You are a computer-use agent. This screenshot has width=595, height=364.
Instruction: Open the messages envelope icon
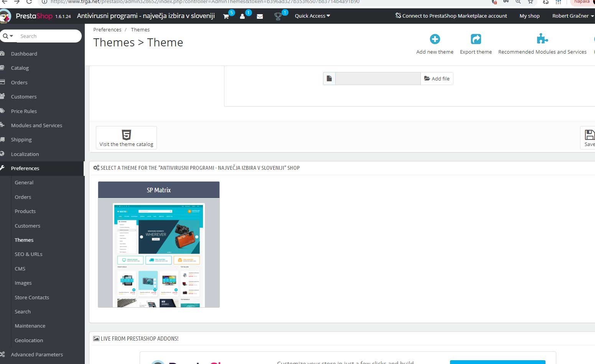point(260,16)
